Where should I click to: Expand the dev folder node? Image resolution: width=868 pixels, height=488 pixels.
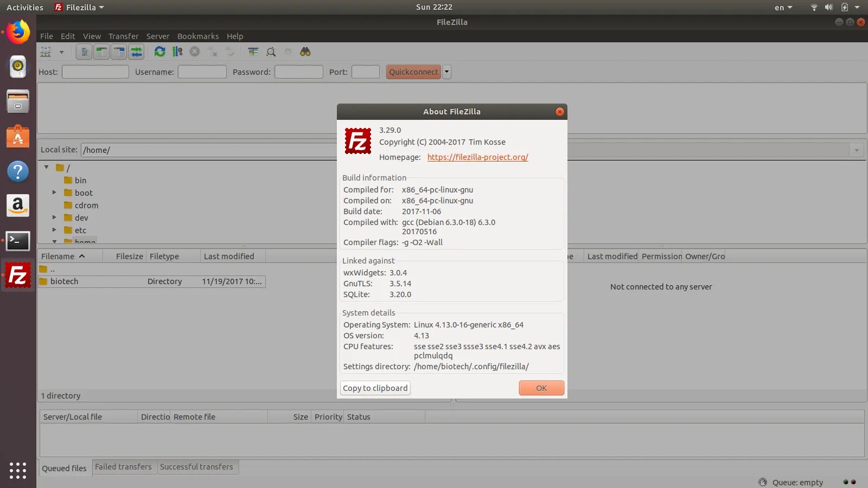[54, 217]
